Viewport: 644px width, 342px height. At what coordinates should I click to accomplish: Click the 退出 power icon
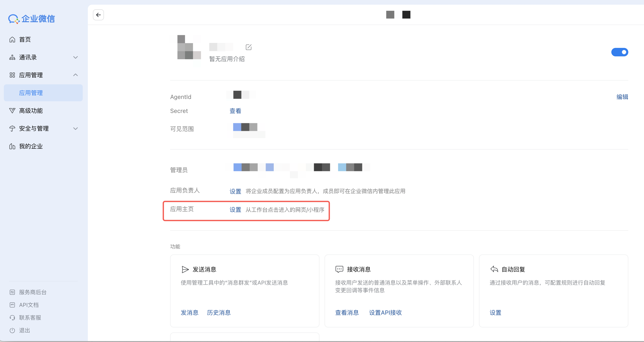coord(12,330)
